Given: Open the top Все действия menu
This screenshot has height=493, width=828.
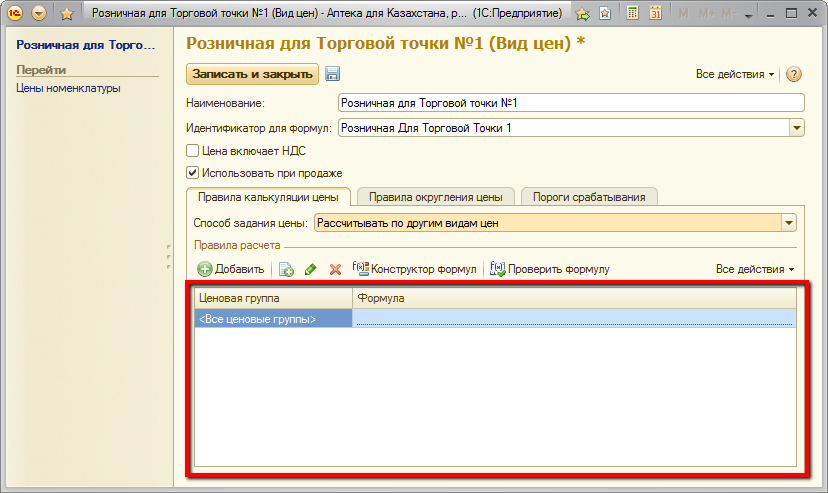Looking at the screenshot, I should point(735,75).
